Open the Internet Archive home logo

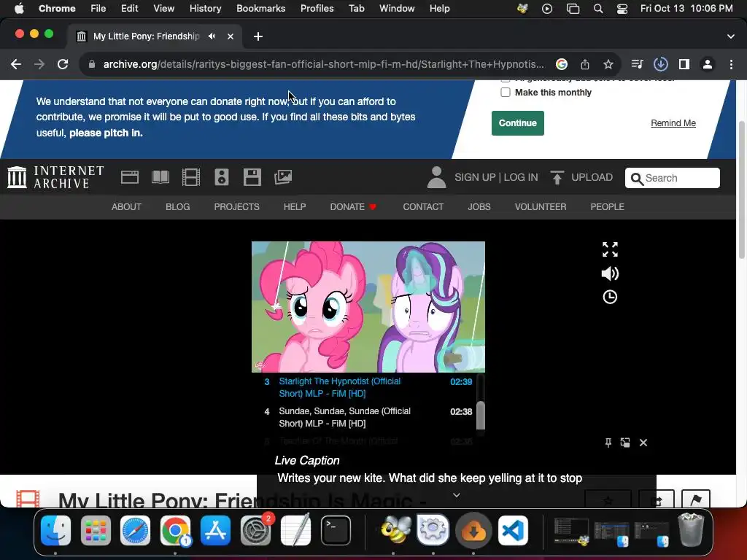[x=55, y=177]
